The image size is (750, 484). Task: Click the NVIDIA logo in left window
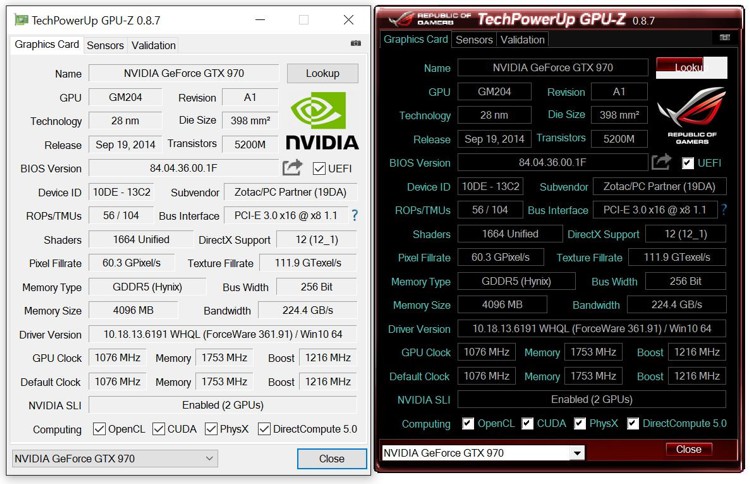(322, 121)
